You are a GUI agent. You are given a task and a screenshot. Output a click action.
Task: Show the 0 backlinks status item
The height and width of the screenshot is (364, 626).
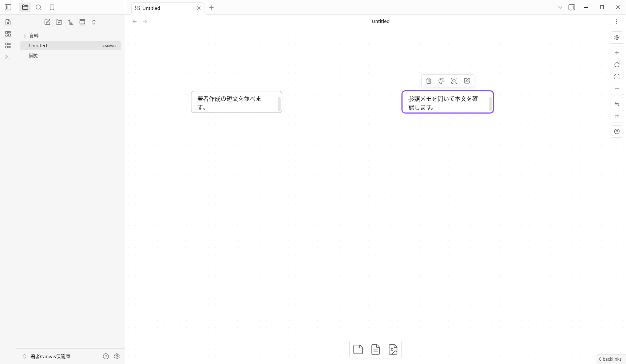pyautogui.click(x=610, y=359)
